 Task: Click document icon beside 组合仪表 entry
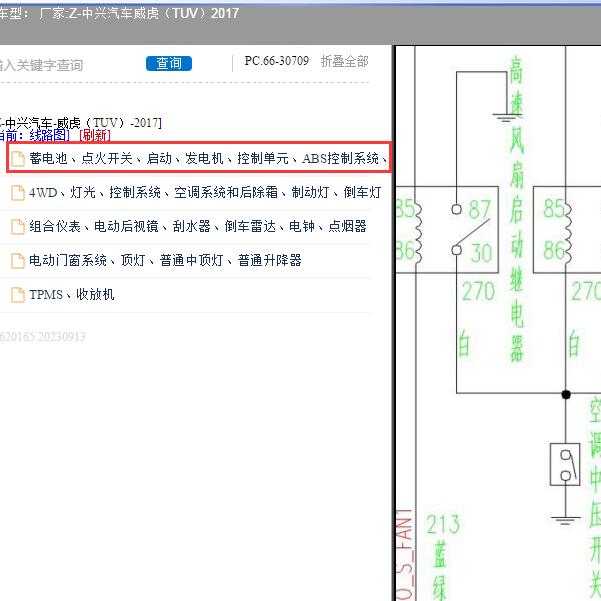point(18,227)
